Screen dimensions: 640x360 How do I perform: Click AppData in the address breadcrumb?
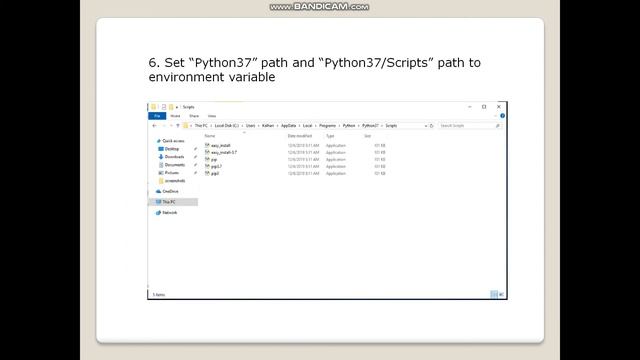pos(288,126)
